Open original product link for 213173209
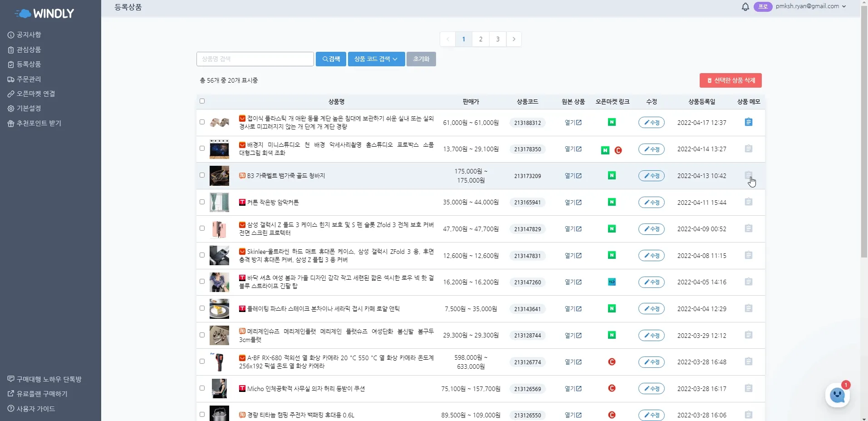868x421 pixels. click(573, 176)
